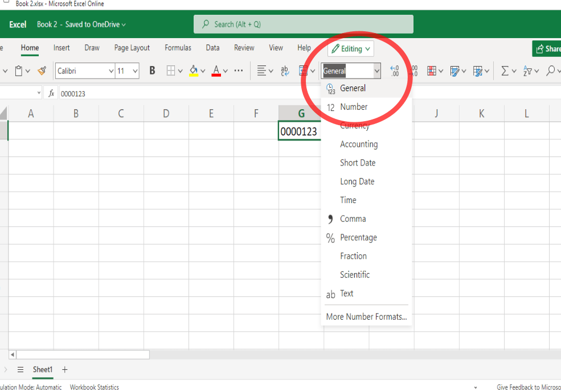Toggle bold formatting

pos(152,71)
